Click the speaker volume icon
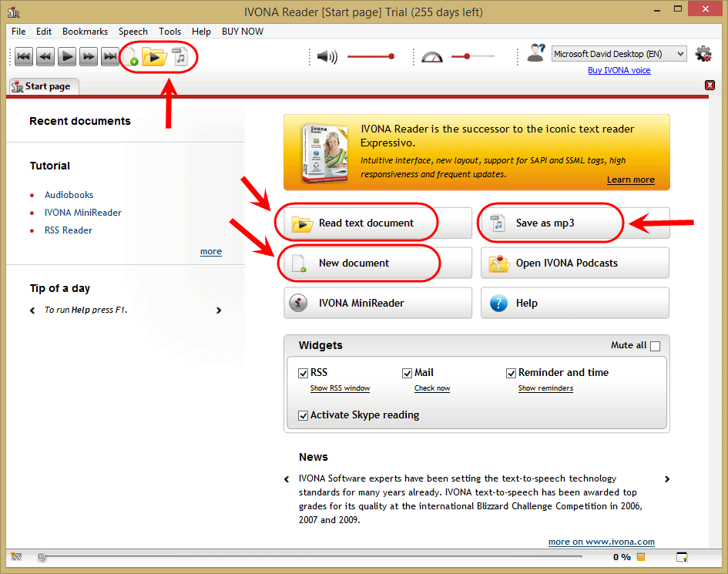The height and width of the screenshot is (574, 728). pos(327,57)
